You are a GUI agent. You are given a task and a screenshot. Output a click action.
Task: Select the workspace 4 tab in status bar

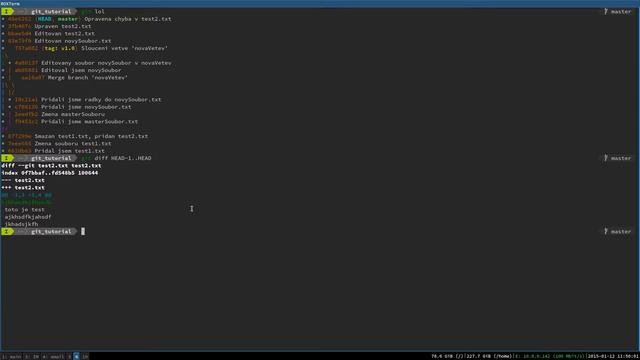tap(53, 356)
